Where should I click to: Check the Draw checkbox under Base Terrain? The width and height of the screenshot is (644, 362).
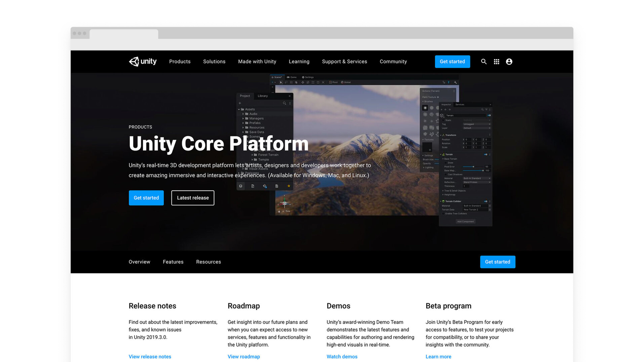pos(446,163)
